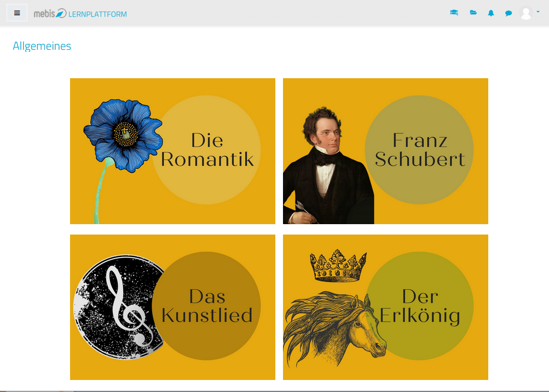Open the folder files icon

473,13
